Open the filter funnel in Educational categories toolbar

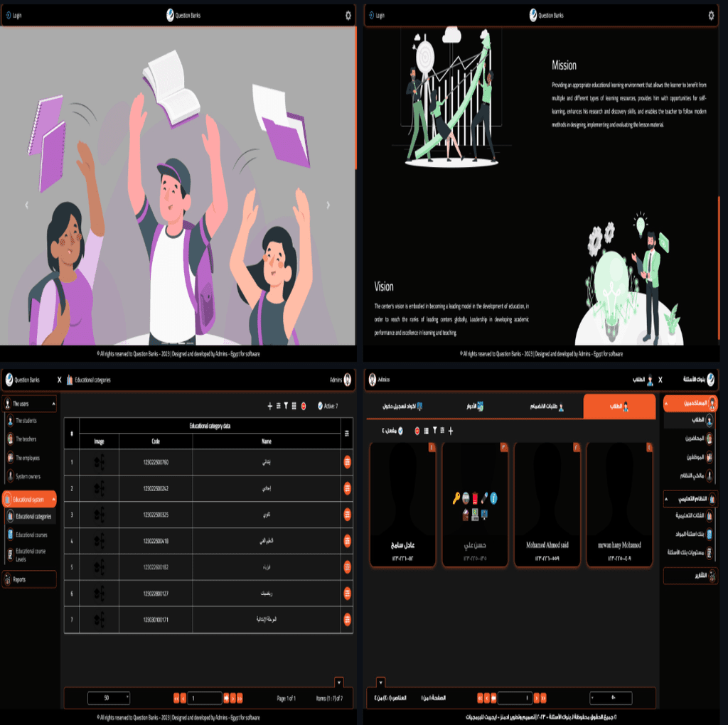tap(286, 406)
